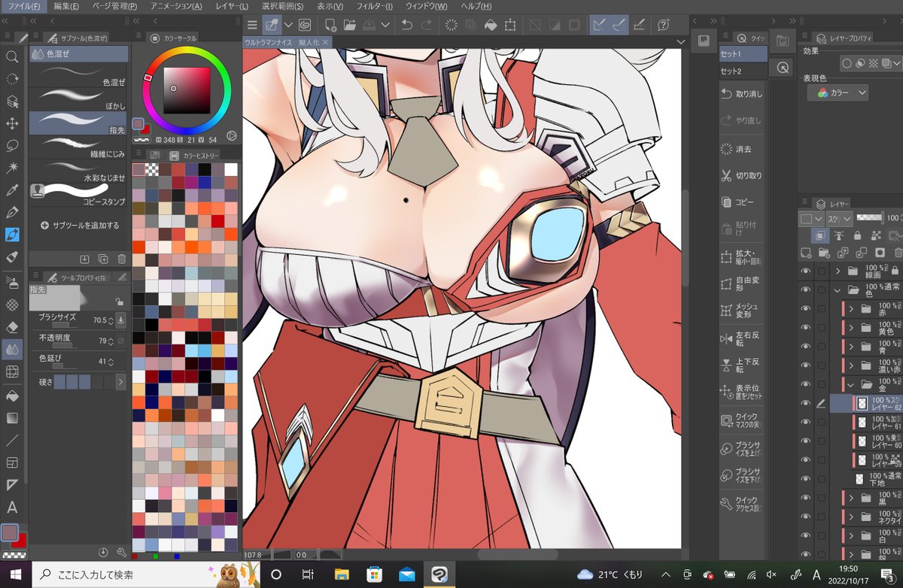Screen dimensions: 903x588
Task: Hide the 黄色 folder with its eye icon
Action: [806, 328]
